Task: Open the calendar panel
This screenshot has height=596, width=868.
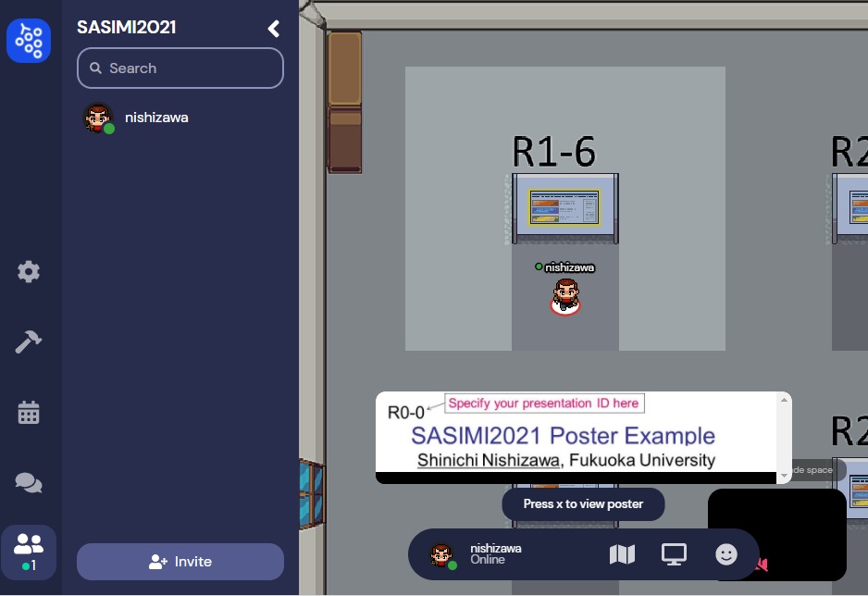Action: point(29,412)
